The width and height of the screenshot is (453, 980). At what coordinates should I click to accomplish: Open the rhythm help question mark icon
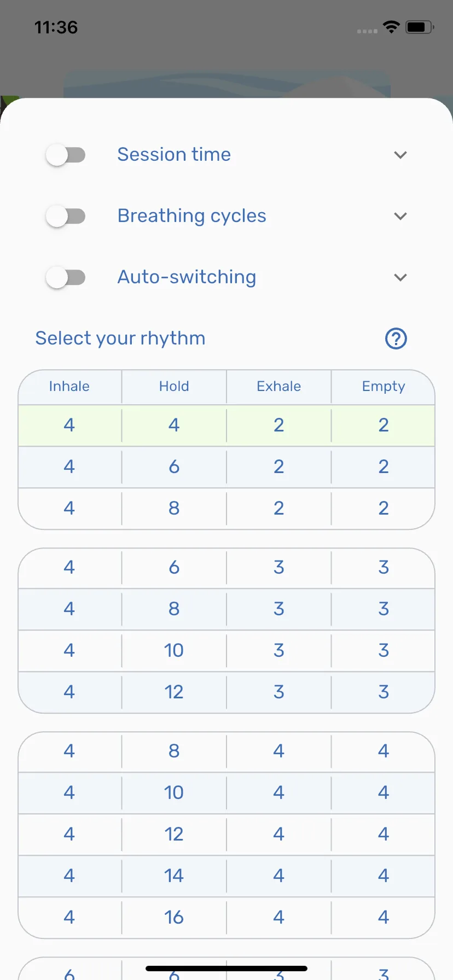pyautogui.click(x=396, y=339)
